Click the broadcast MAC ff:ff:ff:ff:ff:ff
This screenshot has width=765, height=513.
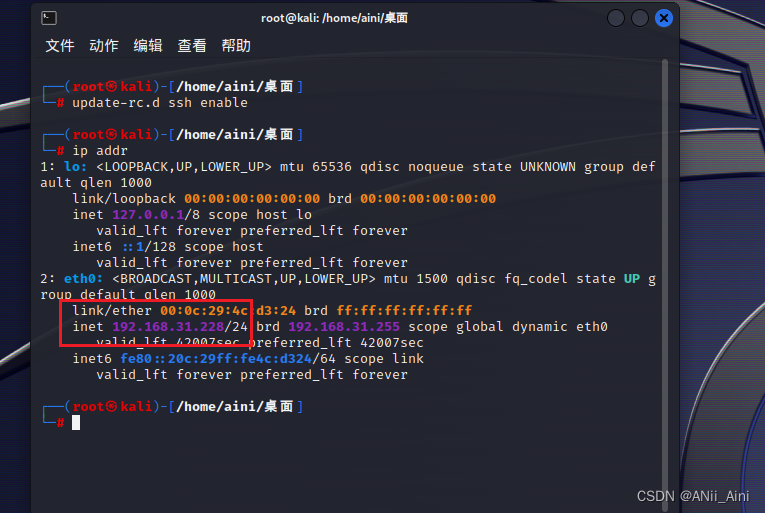(x=404, y=310)
